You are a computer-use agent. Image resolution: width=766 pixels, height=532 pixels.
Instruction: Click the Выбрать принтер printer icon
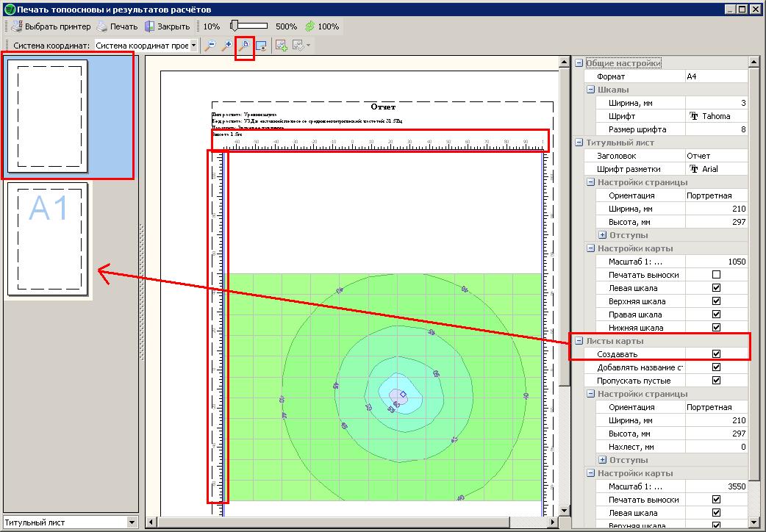(x=15, y=26)
